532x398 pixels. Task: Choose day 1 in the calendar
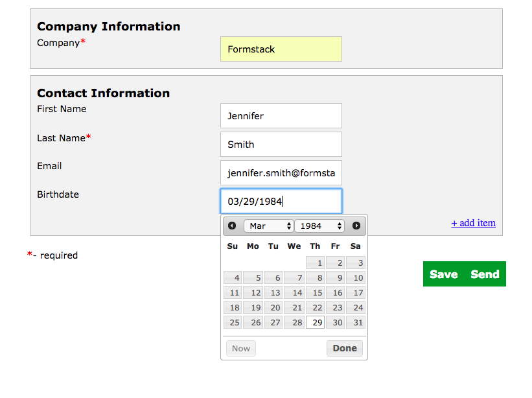tap(315, 263)
